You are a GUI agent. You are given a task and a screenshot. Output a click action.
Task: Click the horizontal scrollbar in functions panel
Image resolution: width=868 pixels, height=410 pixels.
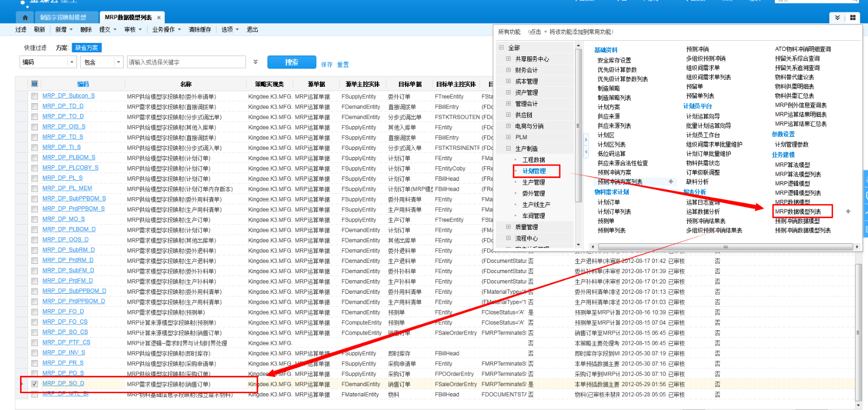point(724,247)
